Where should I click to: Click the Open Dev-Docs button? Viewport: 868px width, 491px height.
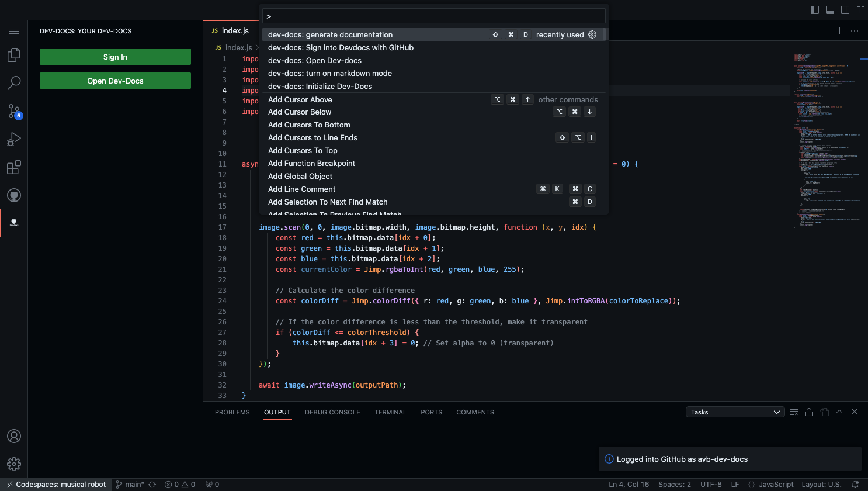(115, 81)
